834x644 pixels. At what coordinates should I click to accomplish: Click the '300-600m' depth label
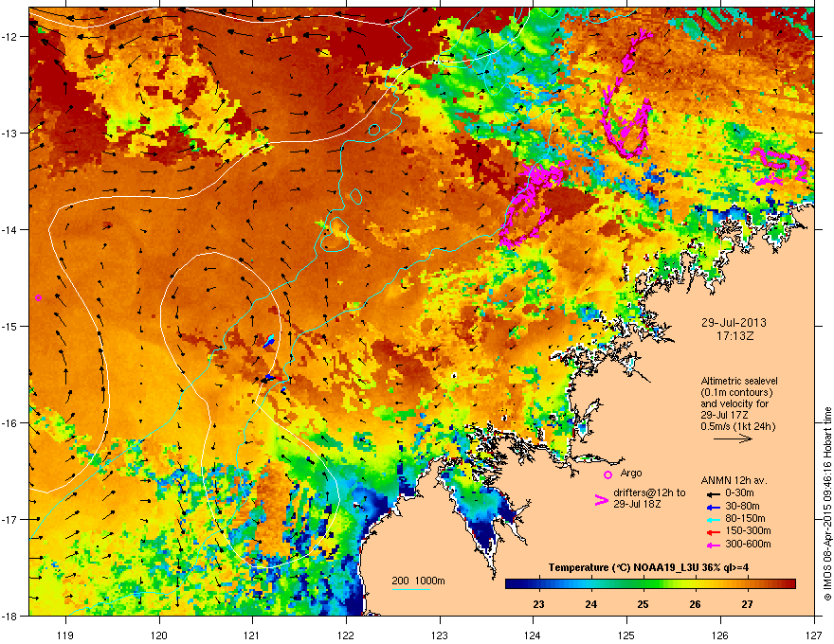(748, 544)
